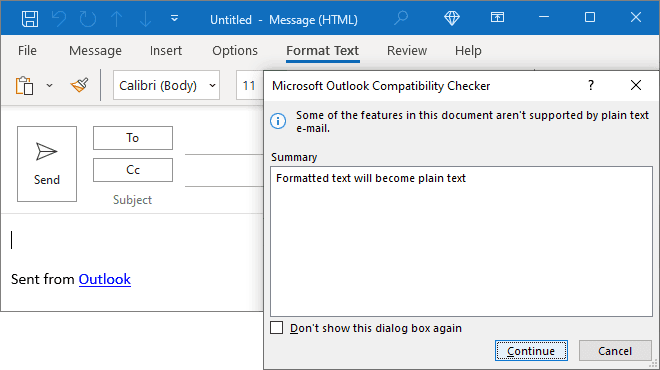Close the Compatibility Checker dialog
The width and height of the screenshot is (660, 370).
tap(636, 85)
